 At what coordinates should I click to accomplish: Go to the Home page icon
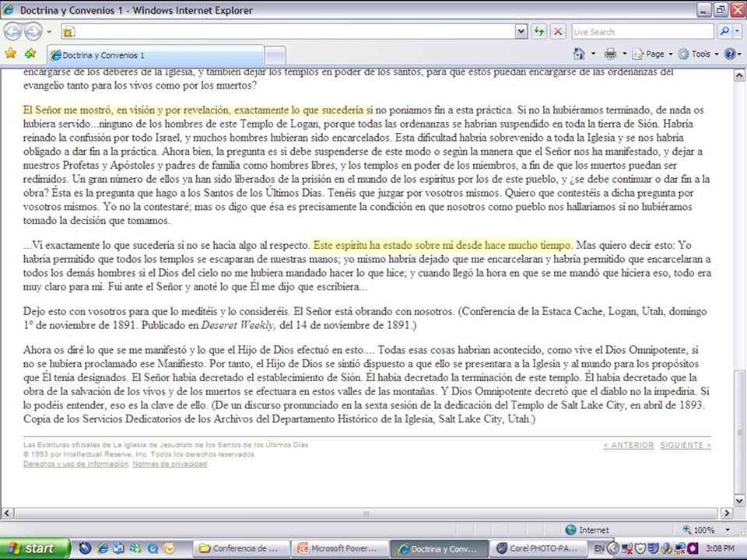pyautogui.click(x=579, y=54)
